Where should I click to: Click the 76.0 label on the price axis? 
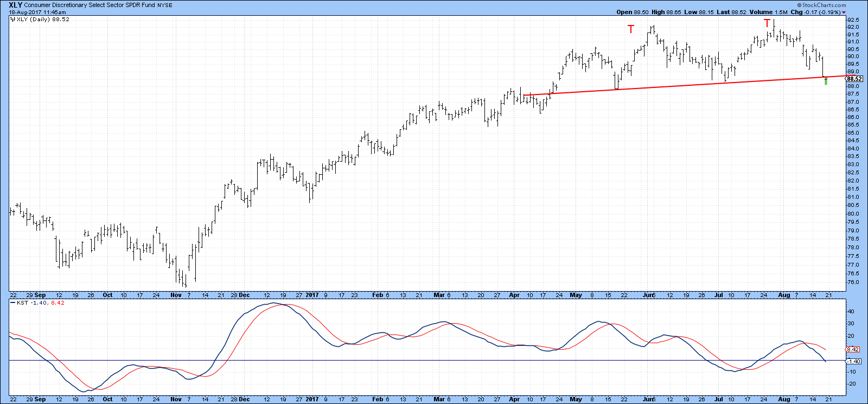coord(854,282)
